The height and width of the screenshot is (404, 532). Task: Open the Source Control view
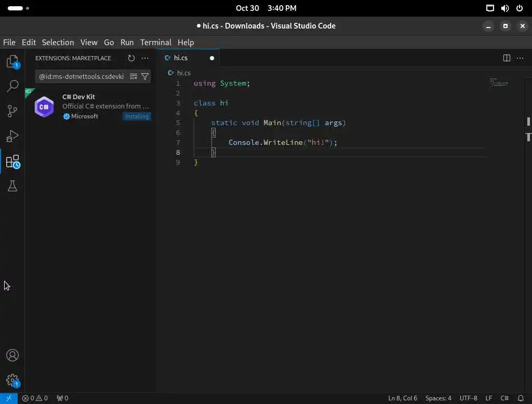point(12,111)
